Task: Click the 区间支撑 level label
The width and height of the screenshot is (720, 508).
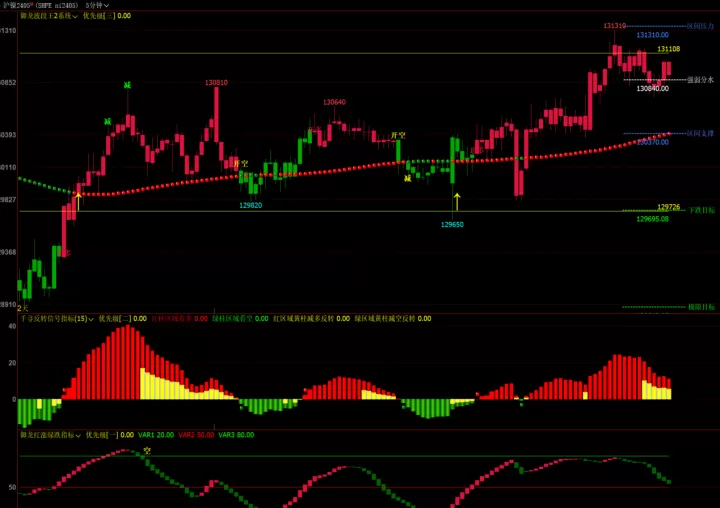Action: (700, 133)
